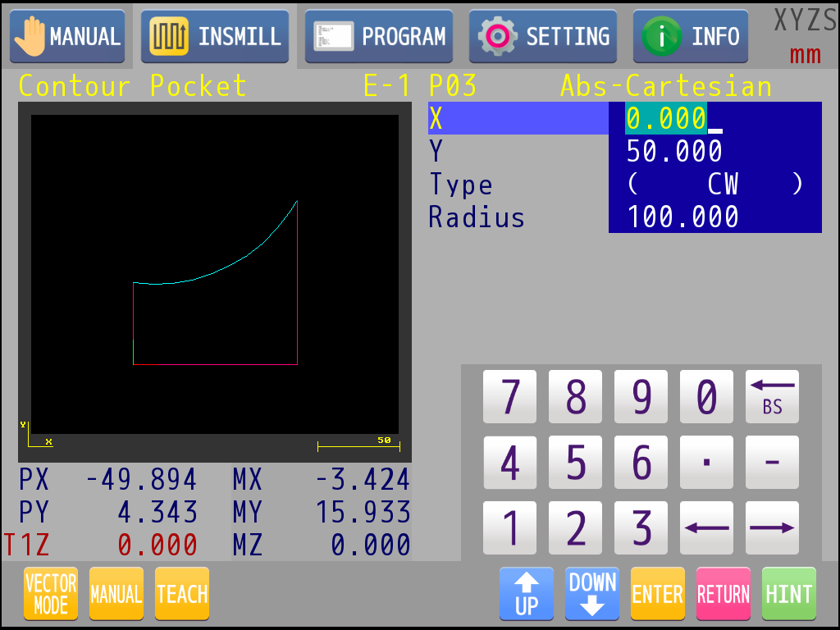Viewport: 840px width, 630px height.
Task: Select the Radius 100.000 field
Action: (714, 217)
